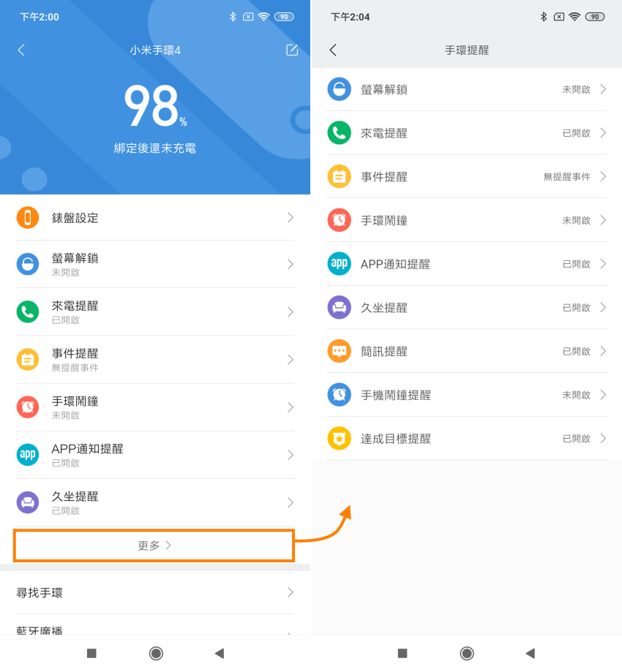Viewport: 622px width, 672px height.
Task: Tap 未開啟 status on right 螢幕解鎖 row
Action: point(576,89)
